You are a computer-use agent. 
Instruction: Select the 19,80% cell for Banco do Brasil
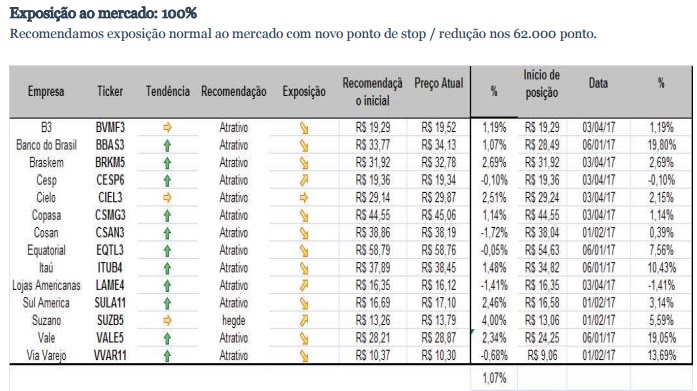pos(661,145)
